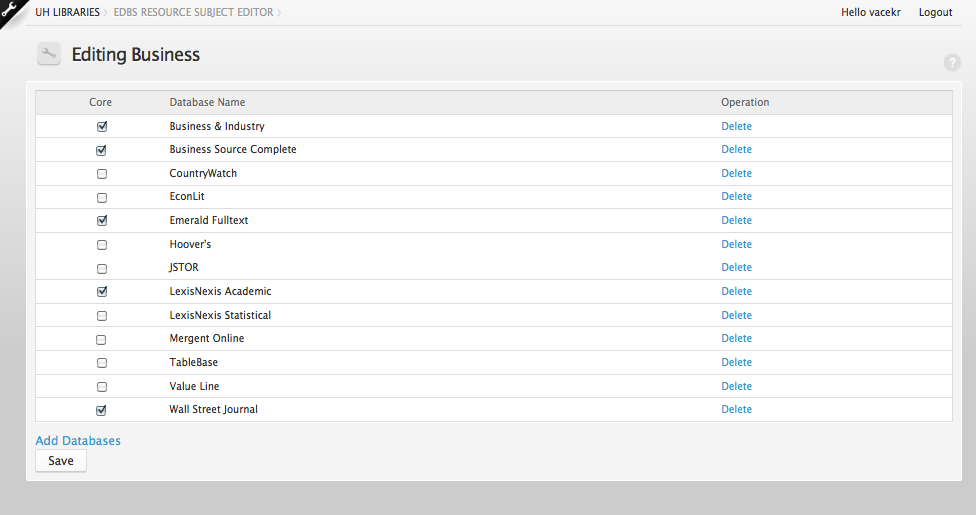Viewport: 976px width, 515px height.
Task: Toggle Core checkbox for LexisNexis Academic
Action: (x=101, y=291)
